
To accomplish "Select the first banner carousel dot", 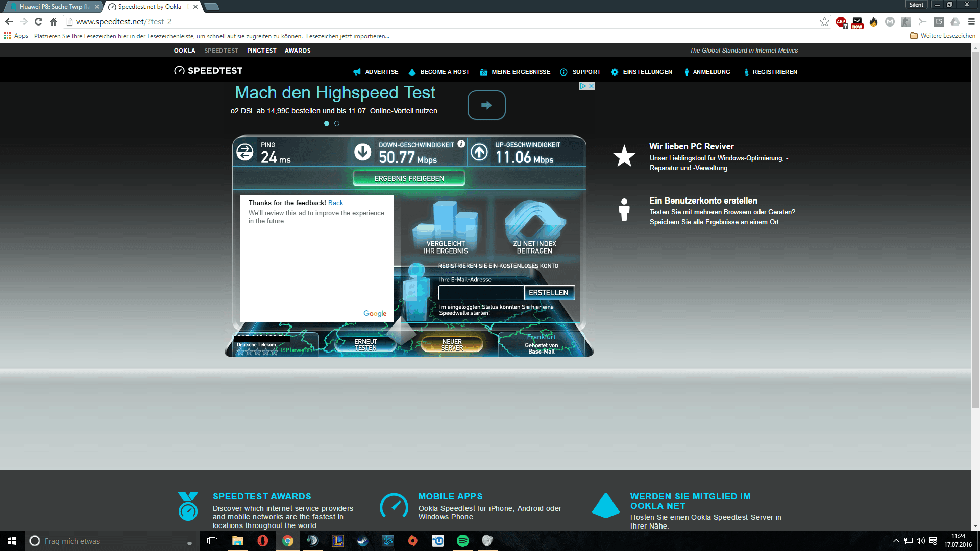I will tap(327, 123).
